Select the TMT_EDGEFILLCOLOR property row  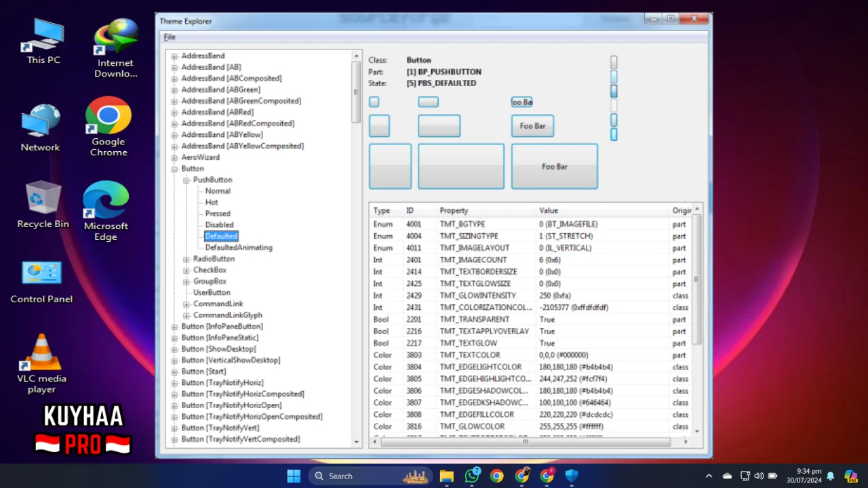point(530,415)
